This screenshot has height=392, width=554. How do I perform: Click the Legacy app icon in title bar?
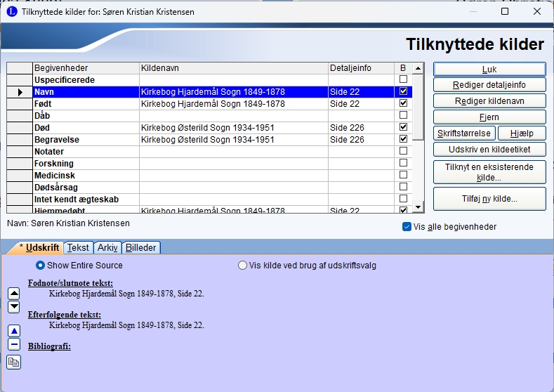point(11,12)
